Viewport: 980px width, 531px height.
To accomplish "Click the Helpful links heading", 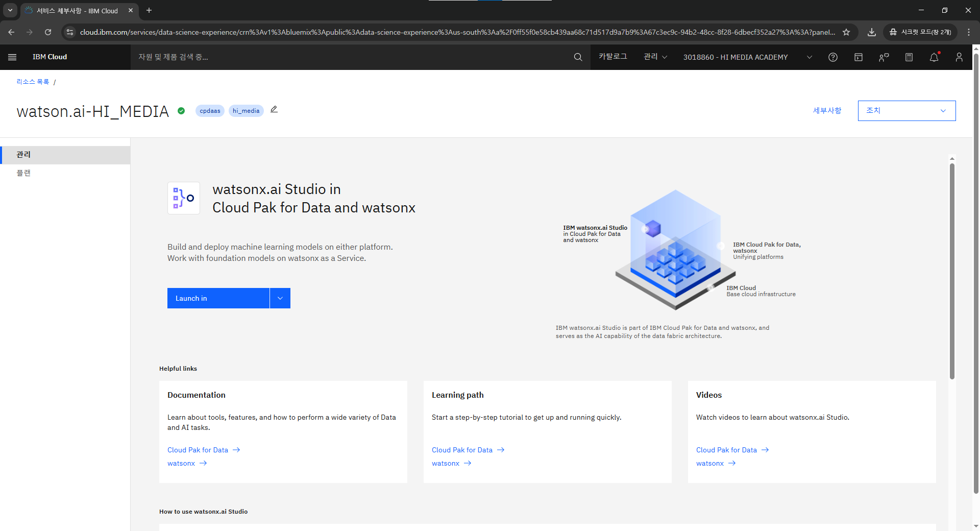I will 178,369.
